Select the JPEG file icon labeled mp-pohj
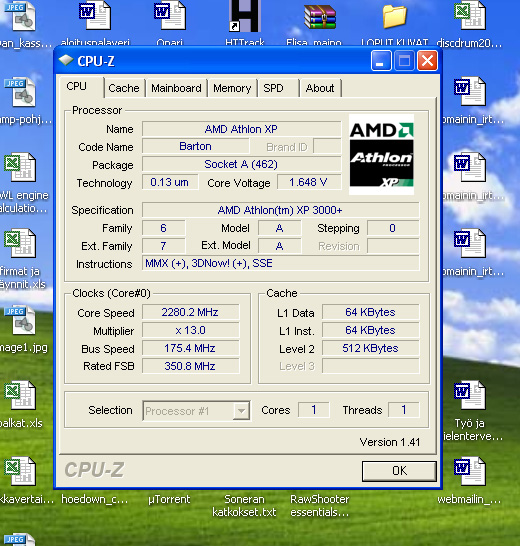This screenshot has width=520, height=546. click(x=20, y=92)
